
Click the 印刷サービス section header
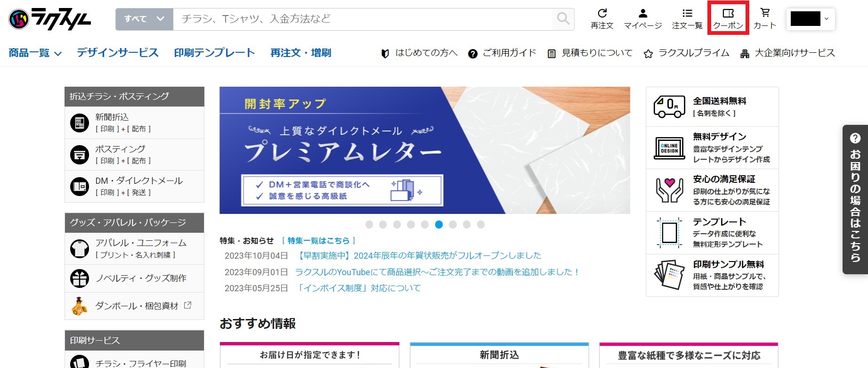[134, 340]
